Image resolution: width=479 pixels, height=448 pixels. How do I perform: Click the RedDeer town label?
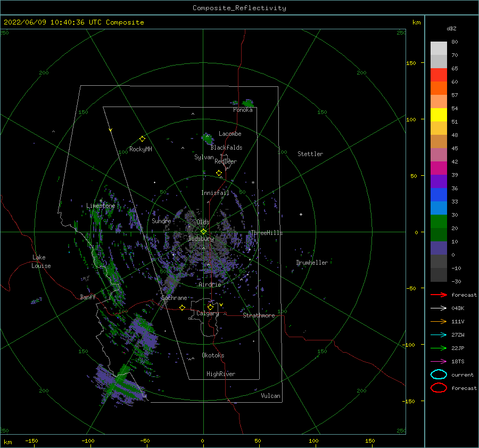(226, 161)
